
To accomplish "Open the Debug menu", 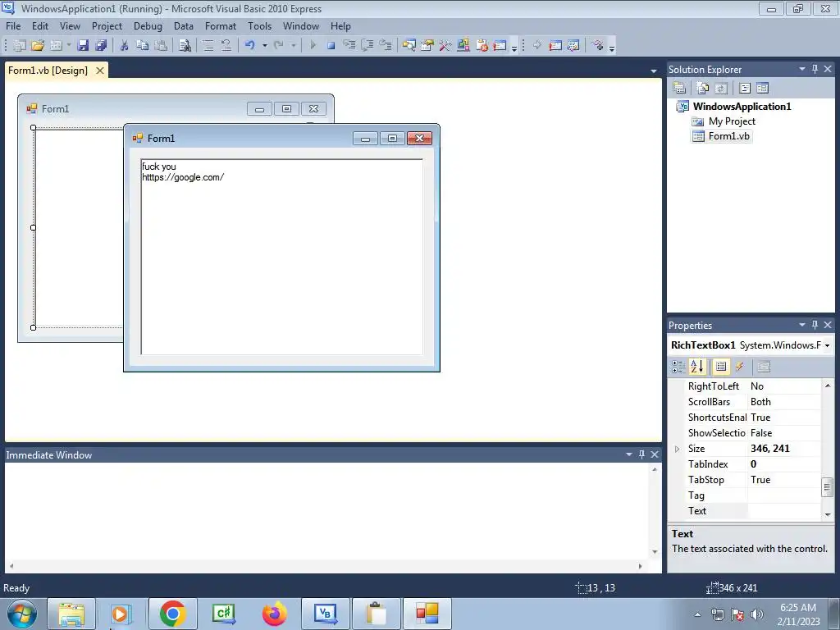I will 148,25.
